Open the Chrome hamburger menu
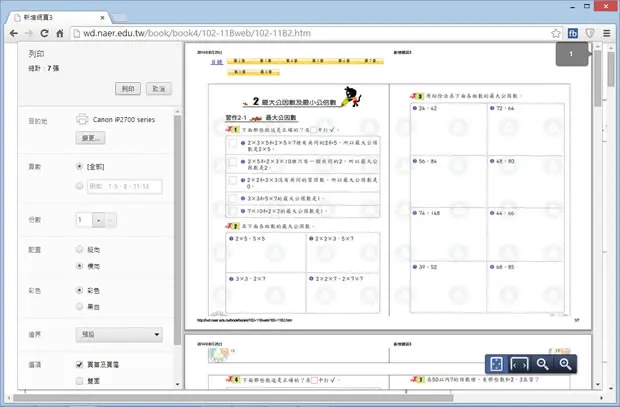The height and width of the screenshot is (407, 620). coord(607,33)
